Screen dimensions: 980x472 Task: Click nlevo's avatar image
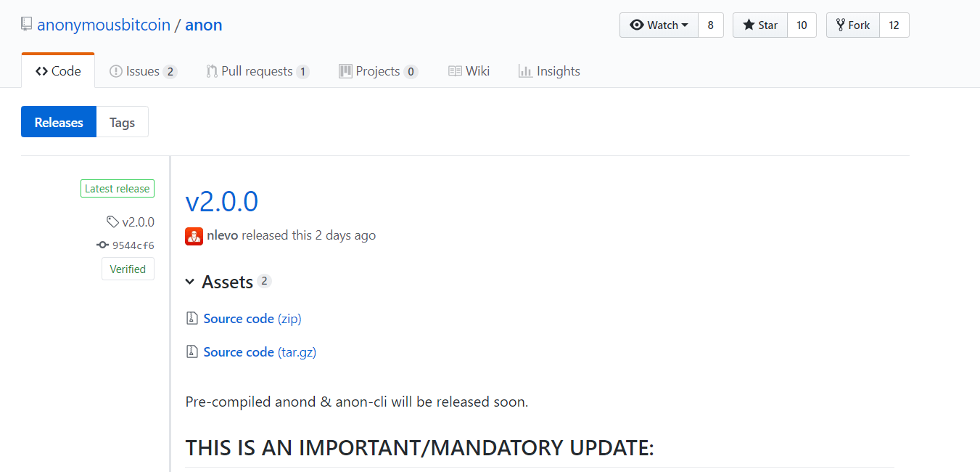point(194,236)
